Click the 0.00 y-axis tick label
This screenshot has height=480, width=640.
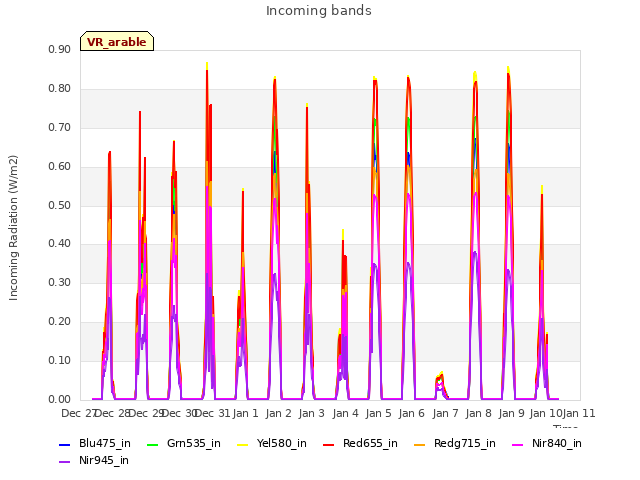click(60, 399)
